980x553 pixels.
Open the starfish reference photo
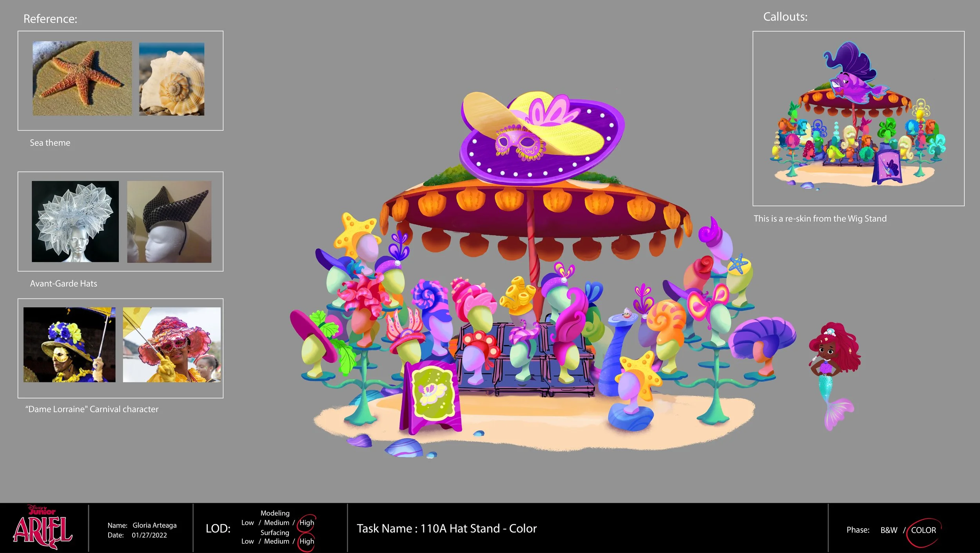(82, 78)
